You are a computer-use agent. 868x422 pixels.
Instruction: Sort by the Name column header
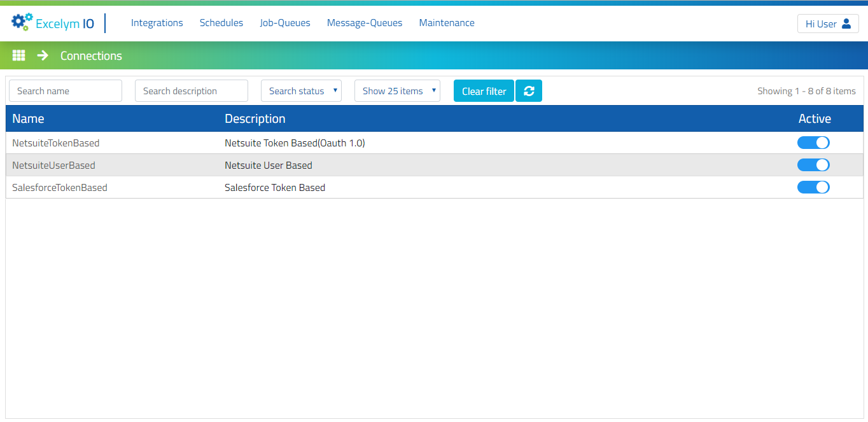coord(28,118)
